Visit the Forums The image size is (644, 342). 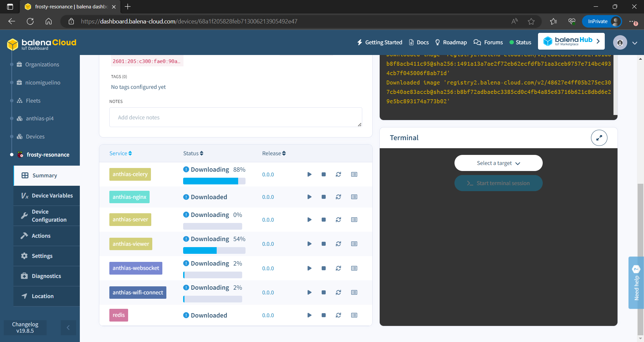click(x=488, y=42)
